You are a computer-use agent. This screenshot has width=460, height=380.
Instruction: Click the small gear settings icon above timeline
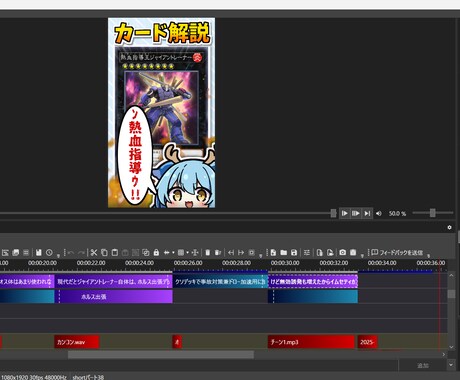pyautogui.click(x=449, y=227)
